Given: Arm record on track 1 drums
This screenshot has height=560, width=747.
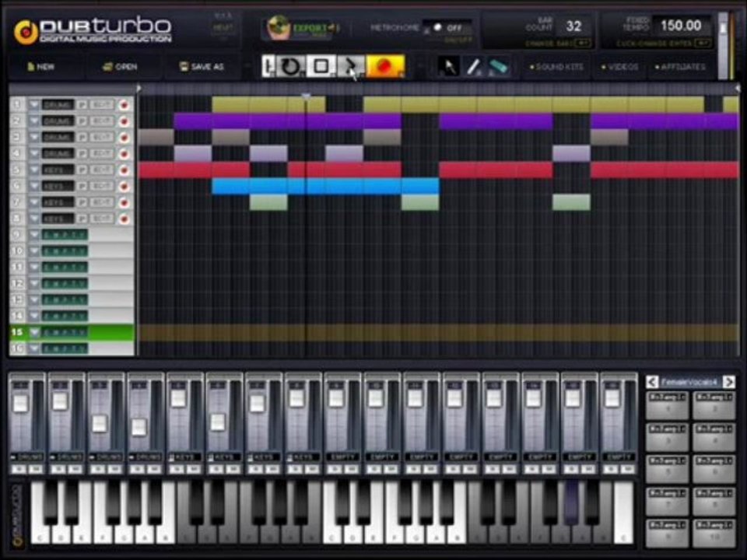Looking at the screenshot, I should click(x=124, y=105).
